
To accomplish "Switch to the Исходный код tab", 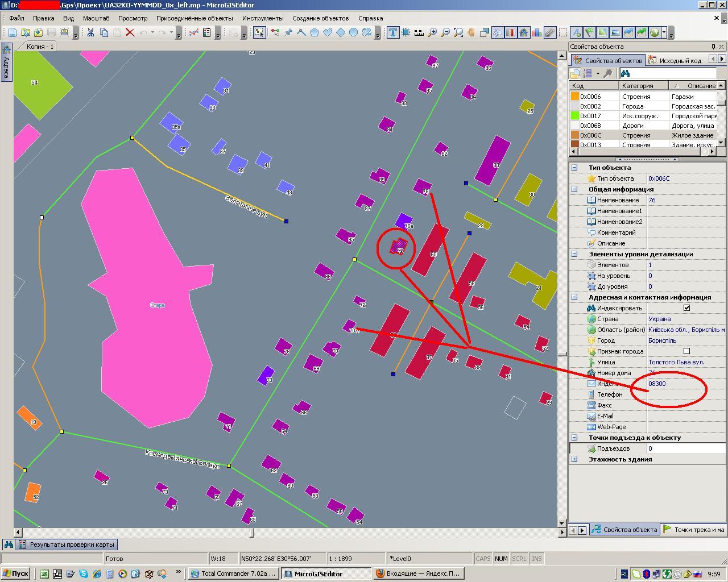I will (676, 60).
